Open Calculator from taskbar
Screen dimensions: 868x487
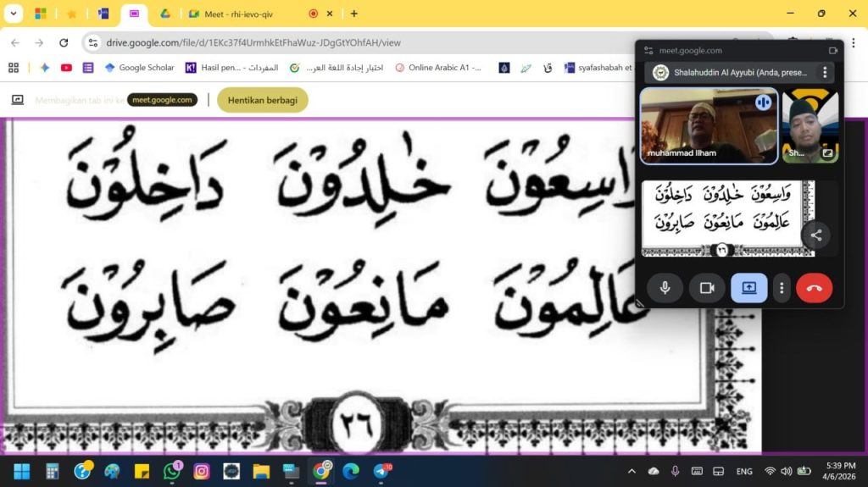click(52, 472)
